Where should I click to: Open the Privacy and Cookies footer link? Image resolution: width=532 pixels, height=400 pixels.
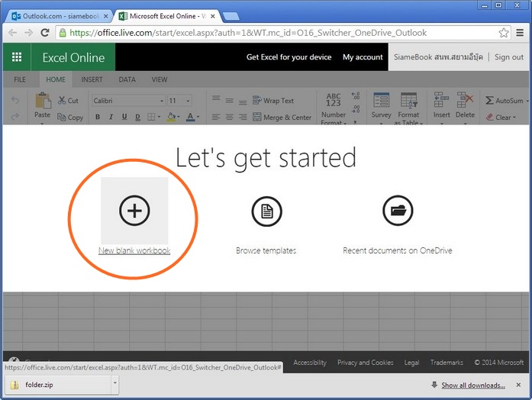pos(365,363)
